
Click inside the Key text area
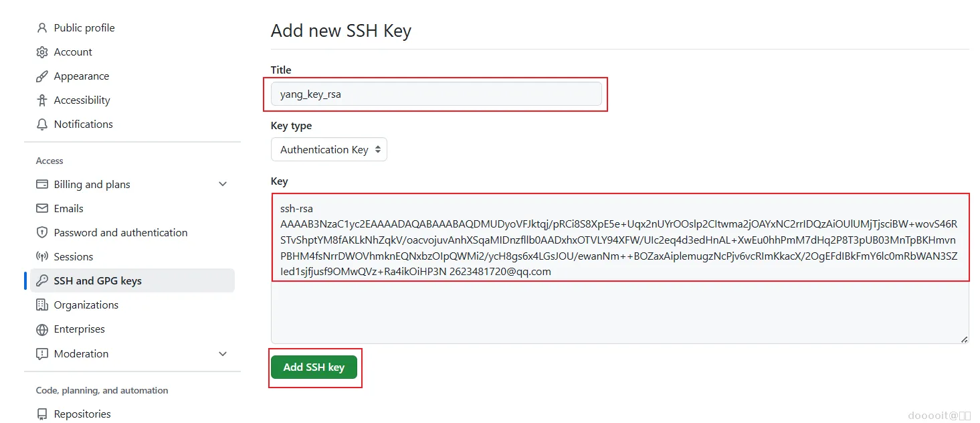coord(619,308)
